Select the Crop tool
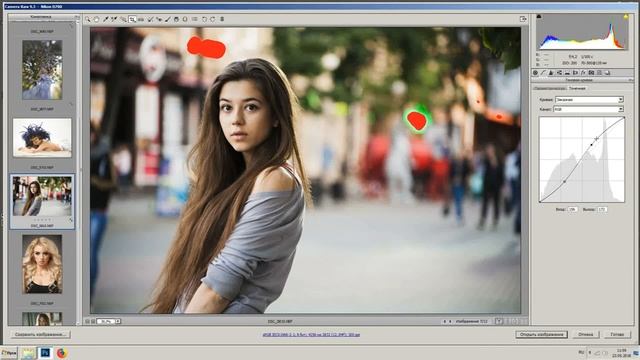Screen dimensions: 640x360 pyautogui.click(x=132, y=19)
